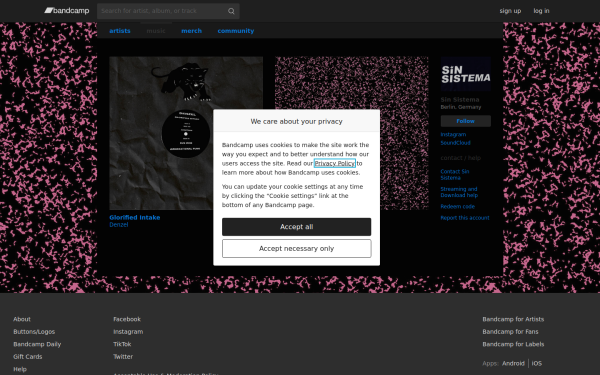The width and height of the screenshot is (600, 375).
Task: Click Contact Sin Sistema
Action: [x=455, y=174]
